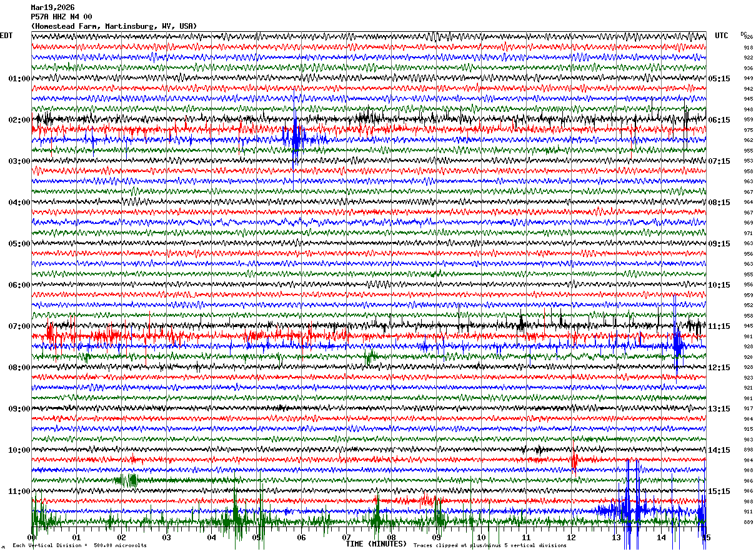The height and width of the screenshot is (554, 756).
Task: Select minute tick label 02 on x-axis
Action: (121, 538)
